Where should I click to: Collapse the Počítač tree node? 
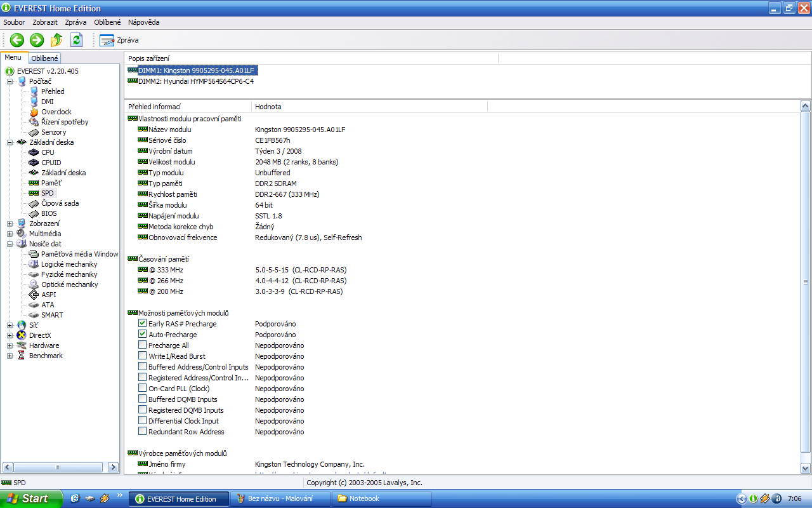click(x=10, y=81)
